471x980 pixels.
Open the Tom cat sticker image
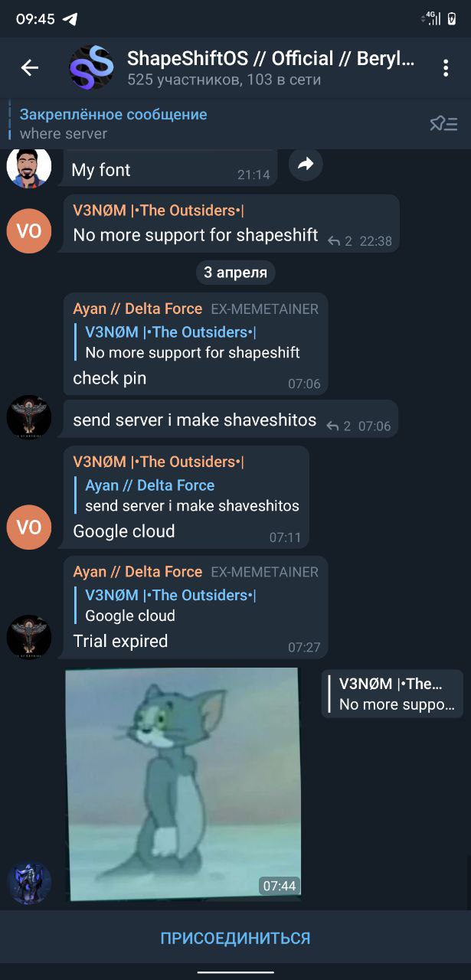tap(182, 783)
